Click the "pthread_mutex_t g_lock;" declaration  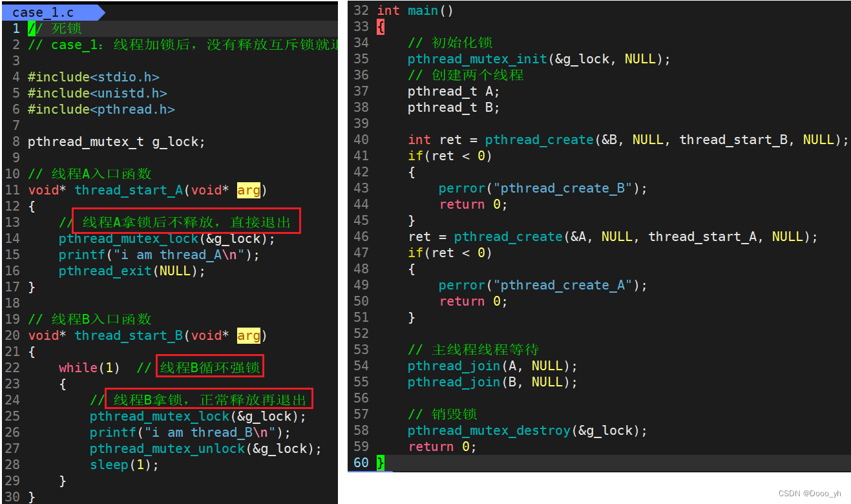(x=116, y=142)
